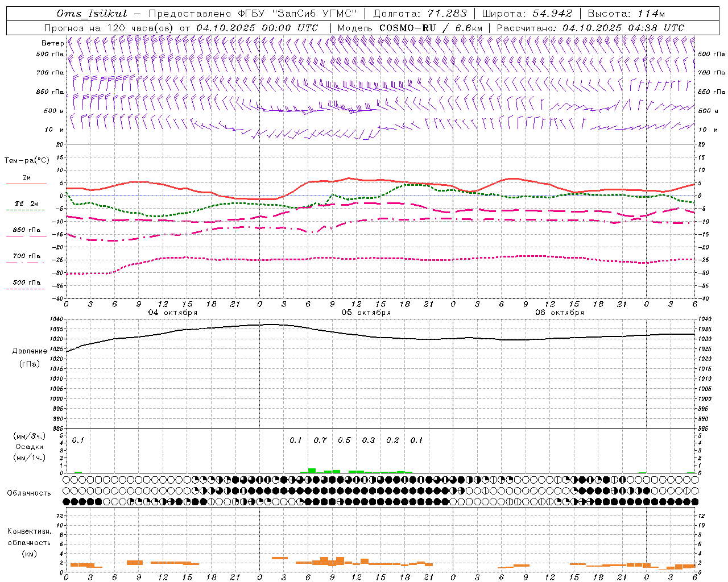The image size is (728, 582).
Task: Click the 0.5 precipitation amount value
Action: click(x=344, y=440)
